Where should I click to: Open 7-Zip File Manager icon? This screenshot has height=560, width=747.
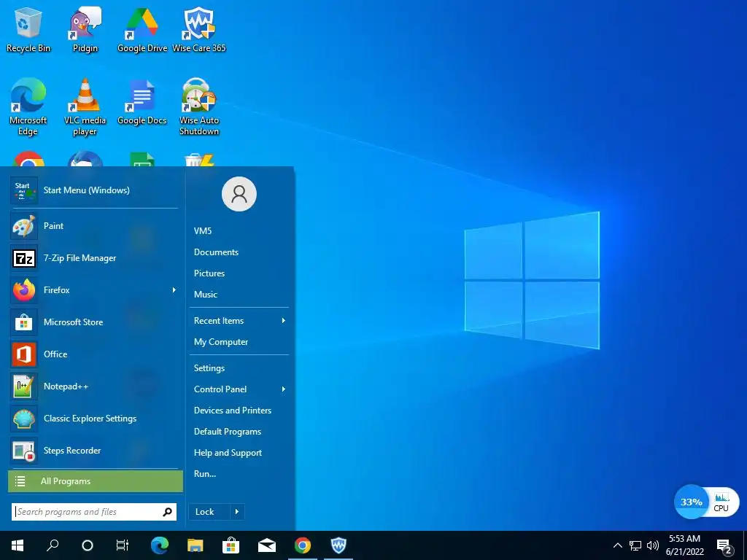[24, 258]
